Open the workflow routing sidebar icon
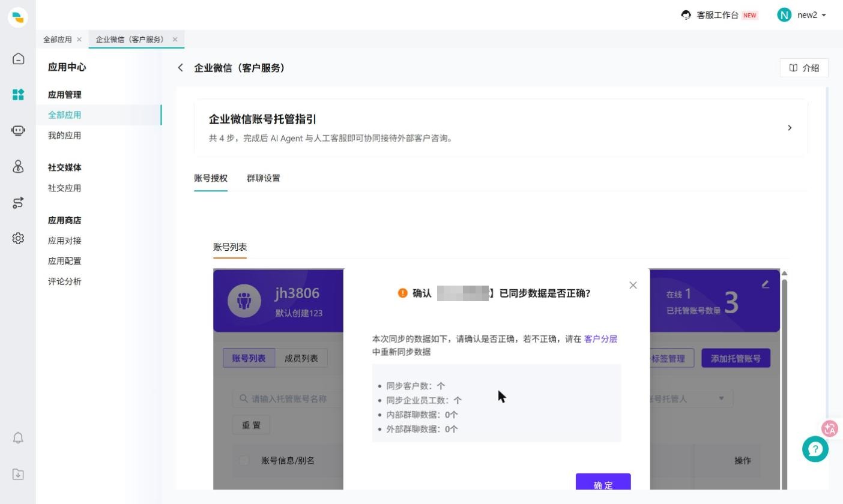 [18, 203]
